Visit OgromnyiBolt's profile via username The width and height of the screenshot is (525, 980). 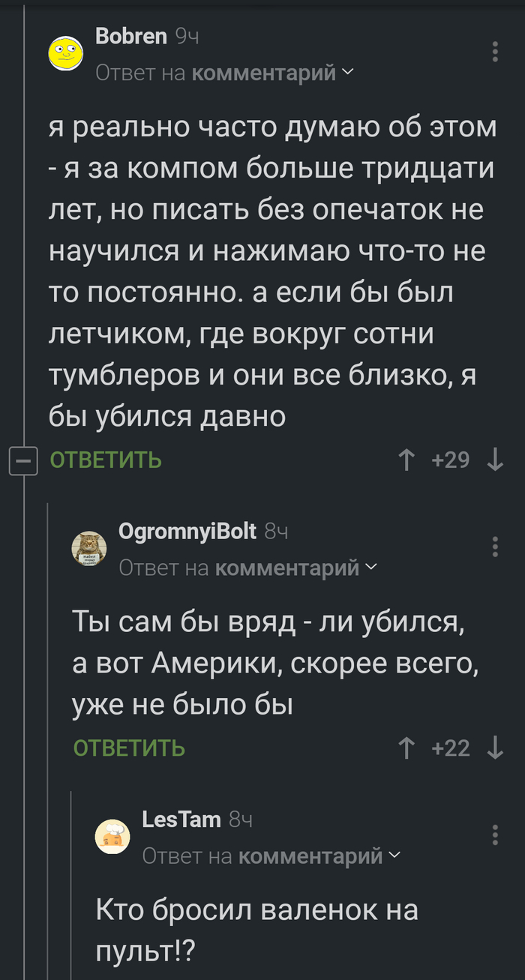click(x=187, y=532)
